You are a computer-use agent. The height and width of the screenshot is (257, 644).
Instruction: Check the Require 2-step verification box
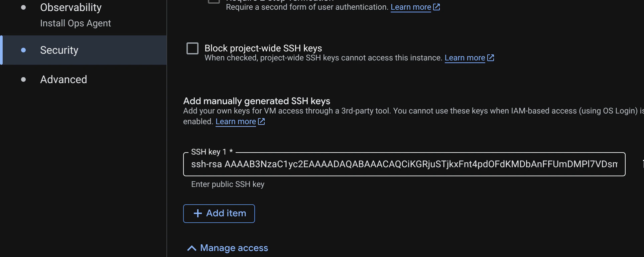pyautogui.click(x=213, y=1)
